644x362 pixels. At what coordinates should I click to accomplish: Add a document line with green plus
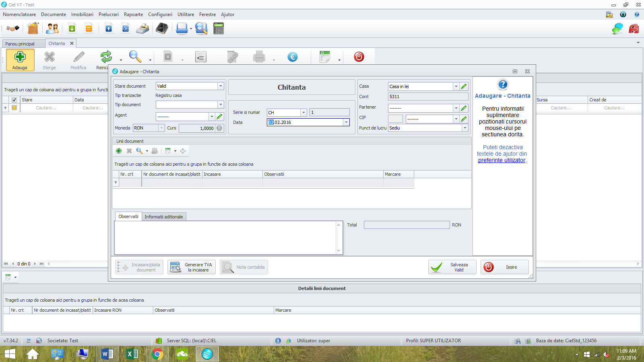point(119,151)
